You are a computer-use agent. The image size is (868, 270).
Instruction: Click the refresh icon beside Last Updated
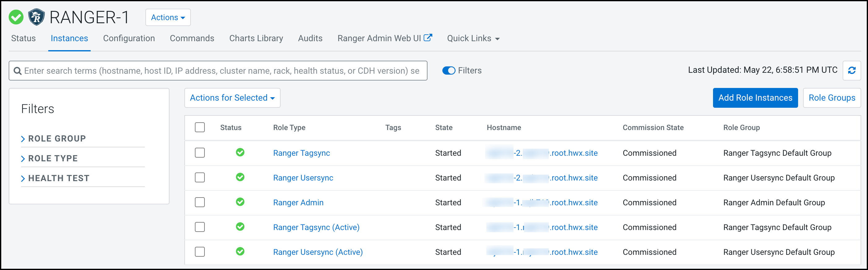852,71
